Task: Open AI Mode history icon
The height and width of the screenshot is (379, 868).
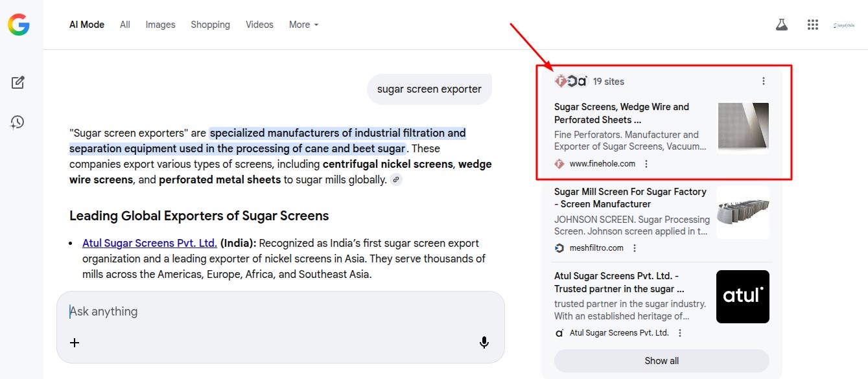Action: click(x=18, y=122)
